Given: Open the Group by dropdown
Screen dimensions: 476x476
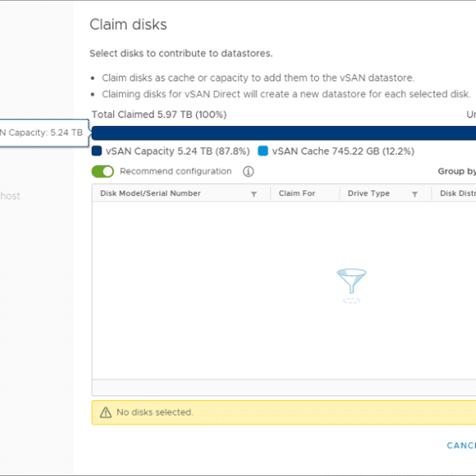Looking at the screenshot, I should click(x=456, y=172).
